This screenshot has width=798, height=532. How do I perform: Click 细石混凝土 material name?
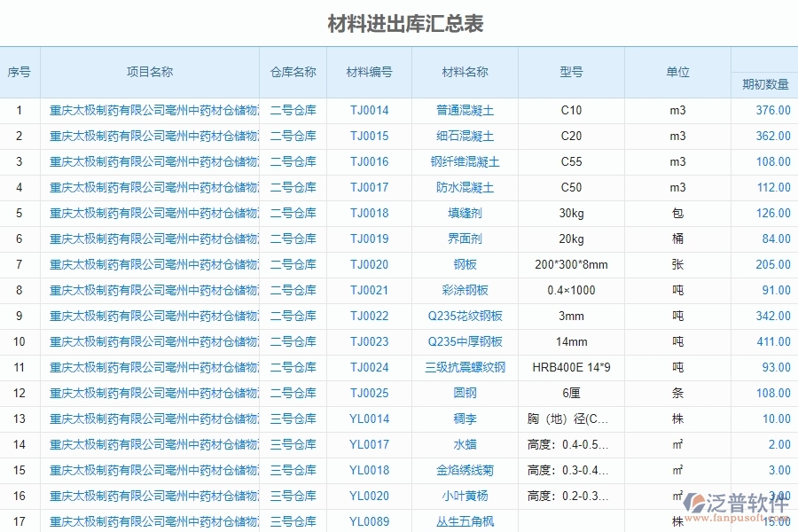coord(465,137)
